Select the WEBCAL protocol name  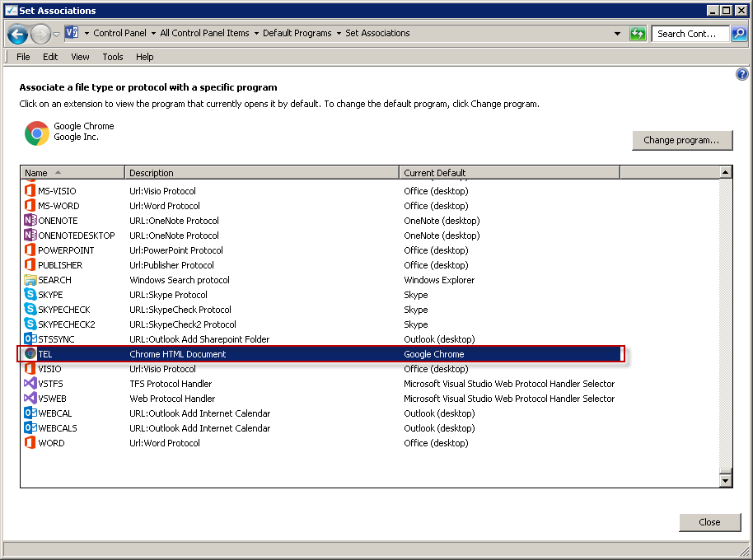[x=55, y=413]
